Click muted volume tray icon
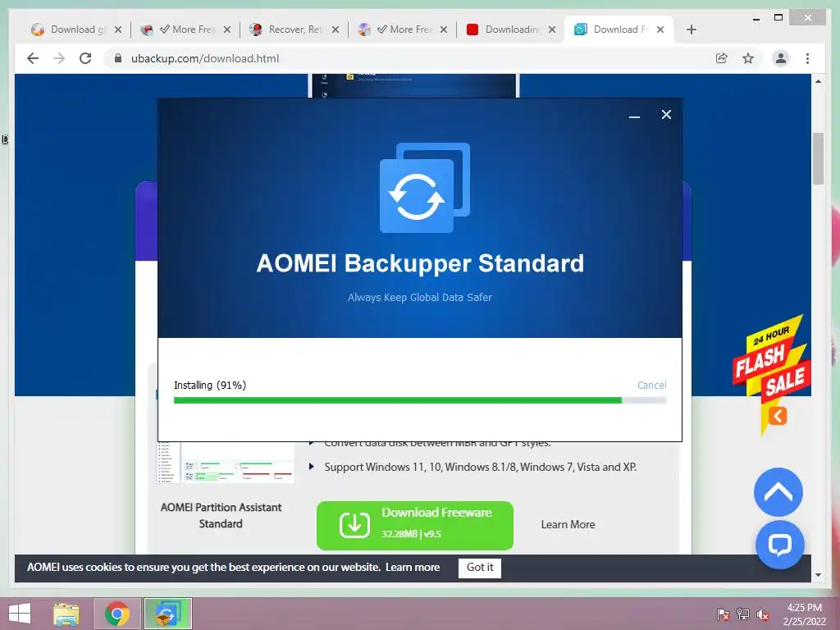840x630 pixels. coord(762,614)
